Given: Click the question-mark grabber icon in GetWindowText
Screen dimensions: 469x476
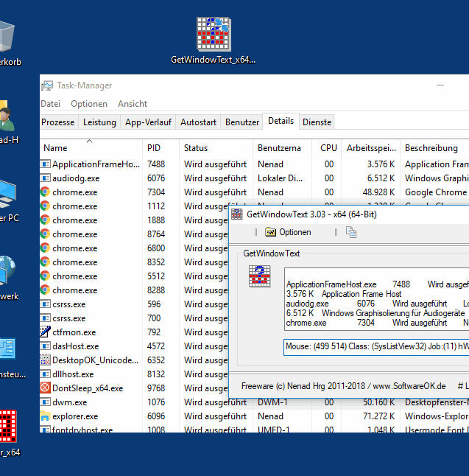Looking at the screenshot, I should (259, 276).
